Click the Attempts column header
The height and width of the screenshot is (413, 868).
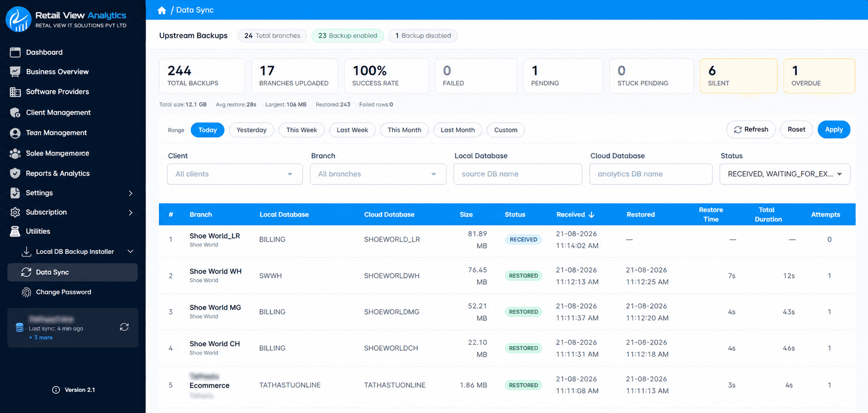(826, 215)
